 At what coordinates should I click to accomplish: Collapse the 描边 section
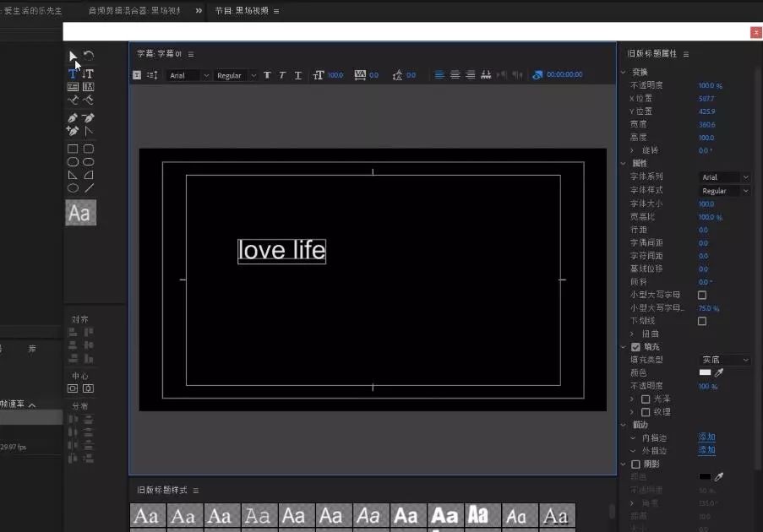pos(624,425)
